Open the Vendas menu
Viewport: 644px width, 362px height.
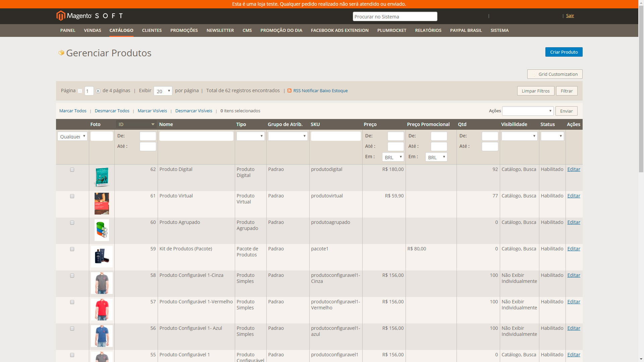93,30
